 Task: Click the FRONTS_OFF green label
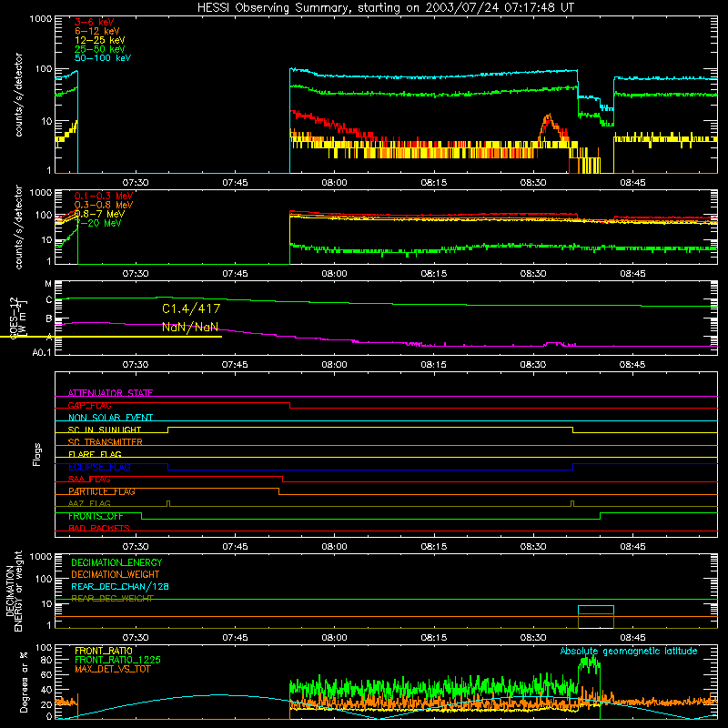pos(96,516)
